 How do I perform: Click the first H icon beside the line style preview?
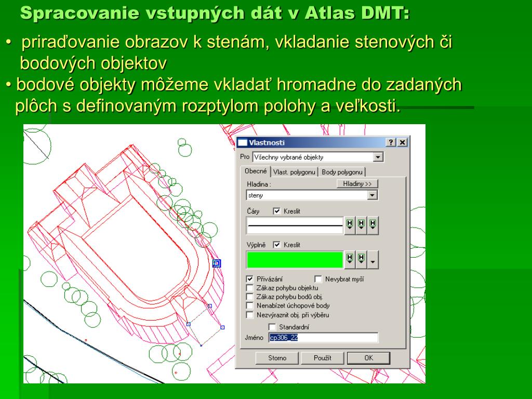[x=350, y=225]
